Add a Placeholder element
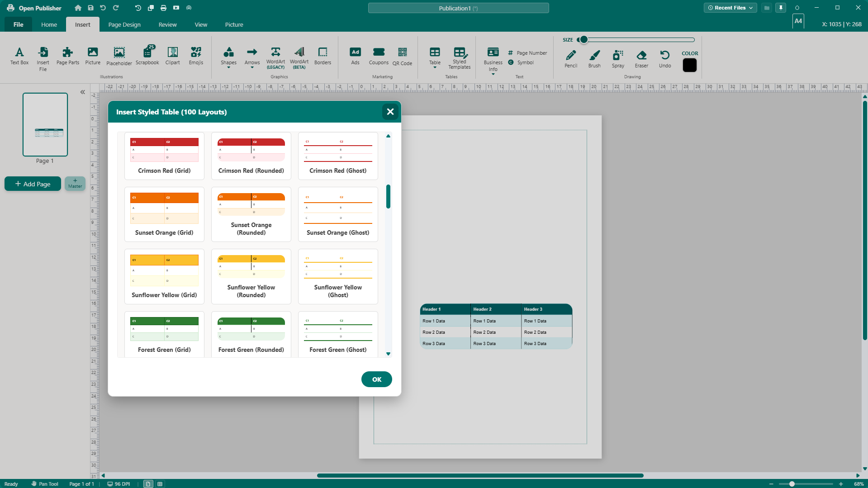This screenshot has width=868, height=488. [119, 57]
